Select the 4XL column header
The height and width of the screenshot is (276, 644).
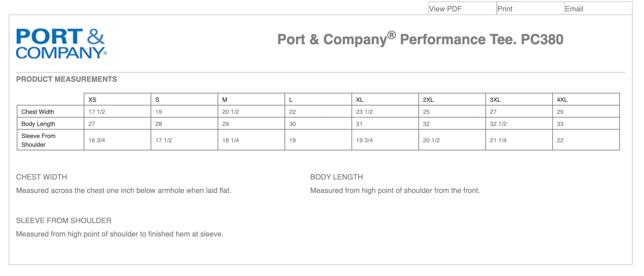(562, 100)
